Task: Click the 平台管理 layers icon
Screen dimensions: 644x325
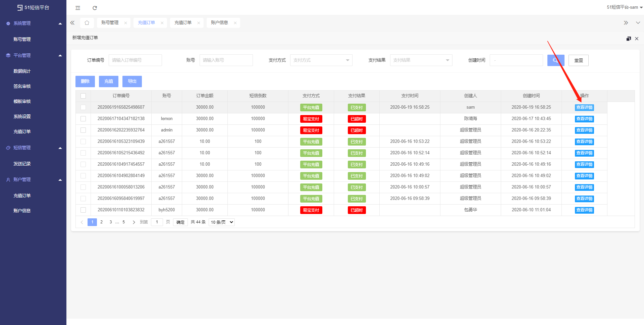Action: (8, 55)
